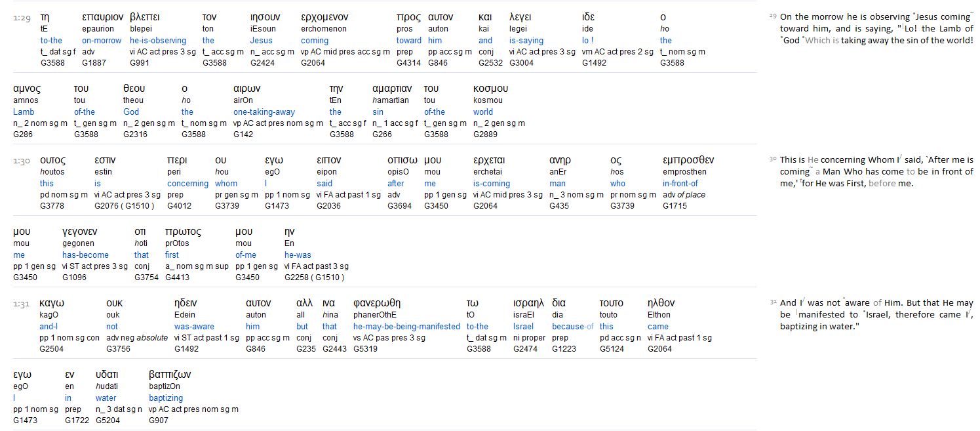The width and height of the screenshot is (980, 431).
Task: Click the Greek word πρωτος
Action: pyautogui.click(x=183, y=232)
